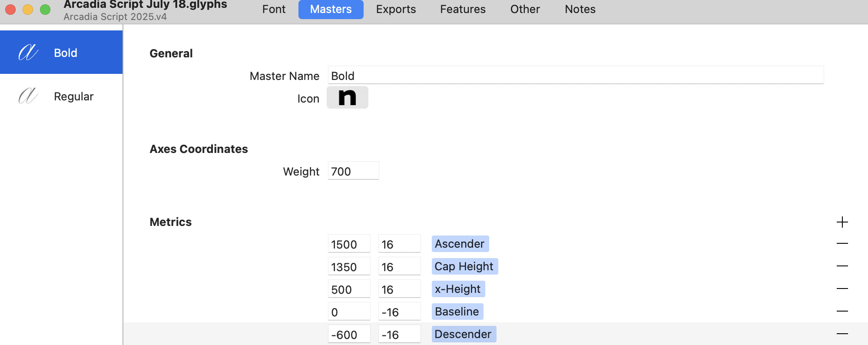Click the green fullscreen window button
This screenshot has width=868, height=345.
[45, 9]
